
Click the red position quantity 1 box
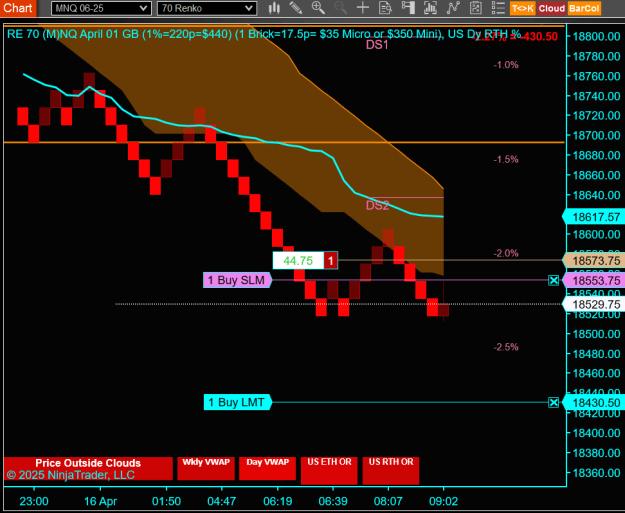[x=330, y=261]
